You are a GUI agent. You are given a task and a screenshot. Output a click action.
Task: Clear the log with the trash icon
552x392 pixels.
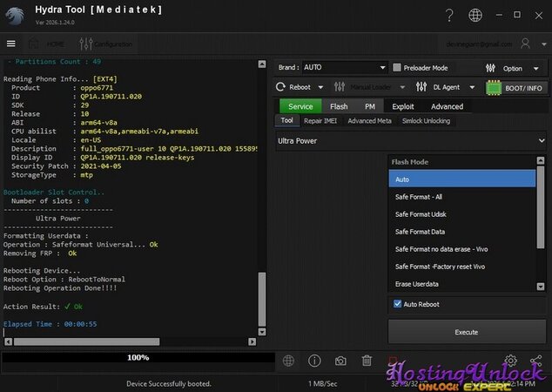point(367,361)
